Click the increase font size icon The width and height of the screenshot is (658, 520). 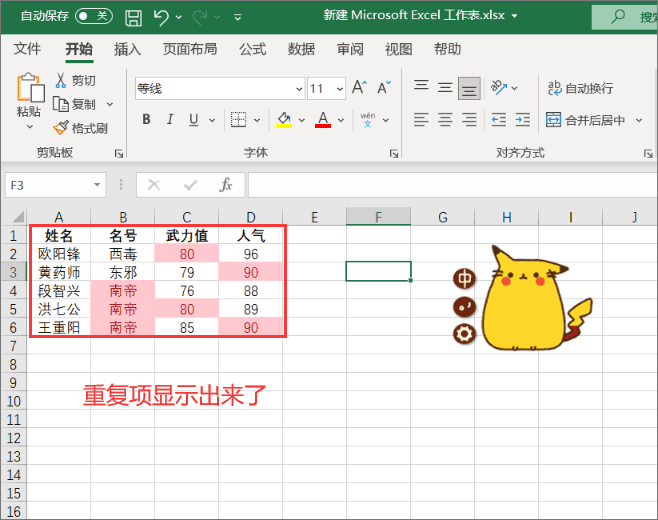click(x=360, y=88)
